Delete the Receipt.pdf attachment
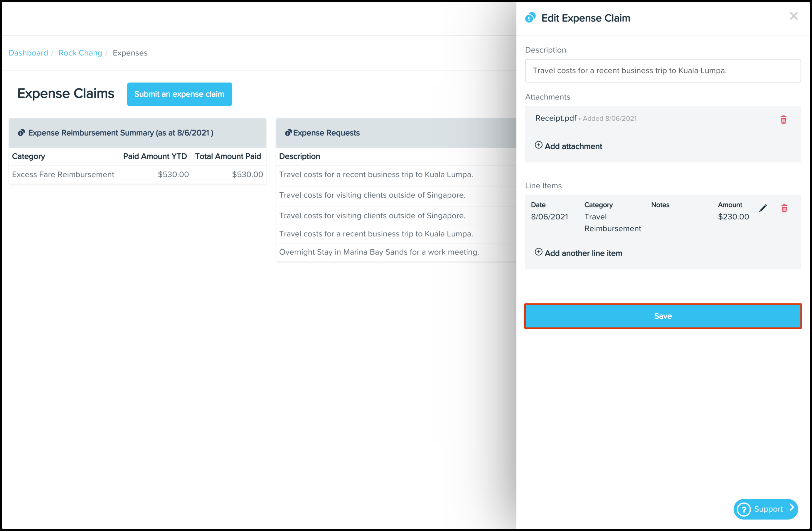 (x=783, y=120)
